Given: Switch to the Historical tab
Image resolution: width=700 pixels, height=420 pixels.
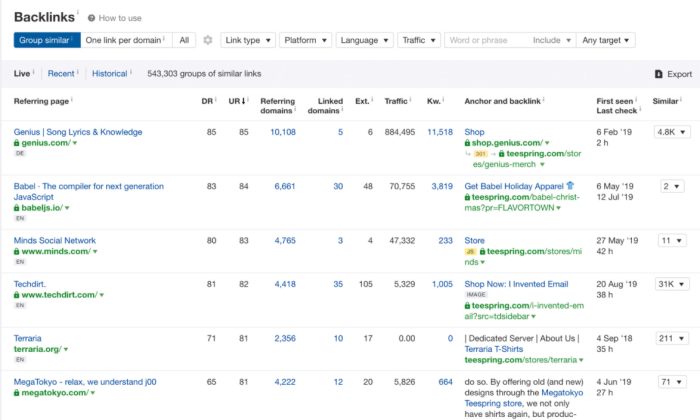Looking at the screenshot, I should [110, 74].
